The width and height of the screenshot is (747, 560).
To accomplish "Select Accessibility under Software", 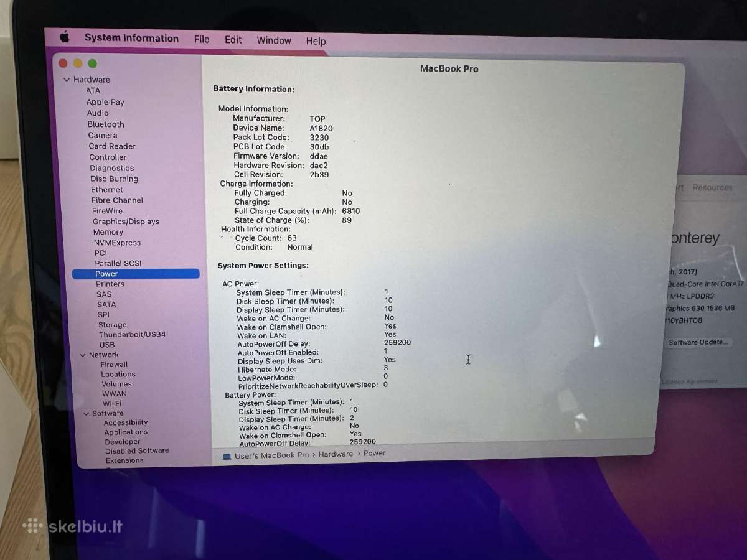I will click(x=126, y=422).
